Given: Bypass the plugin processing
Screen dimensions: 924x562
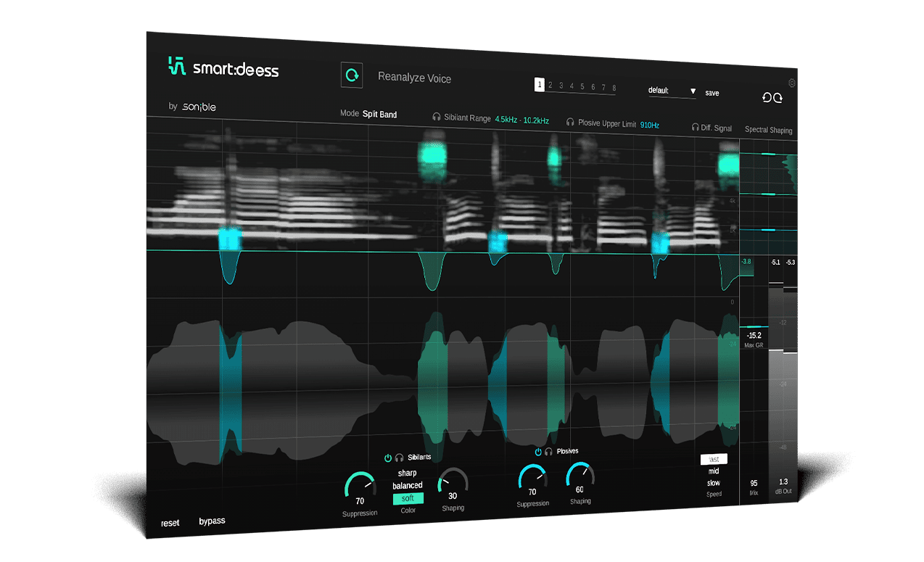Looking at the screenshot, I should (212, 521).
